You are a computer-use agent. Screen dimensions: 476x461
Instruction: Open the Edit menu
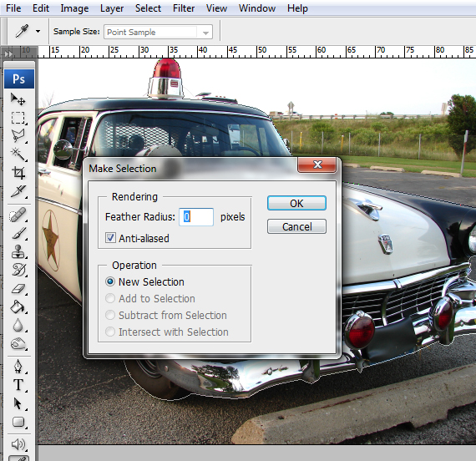[x=41, y=8]
